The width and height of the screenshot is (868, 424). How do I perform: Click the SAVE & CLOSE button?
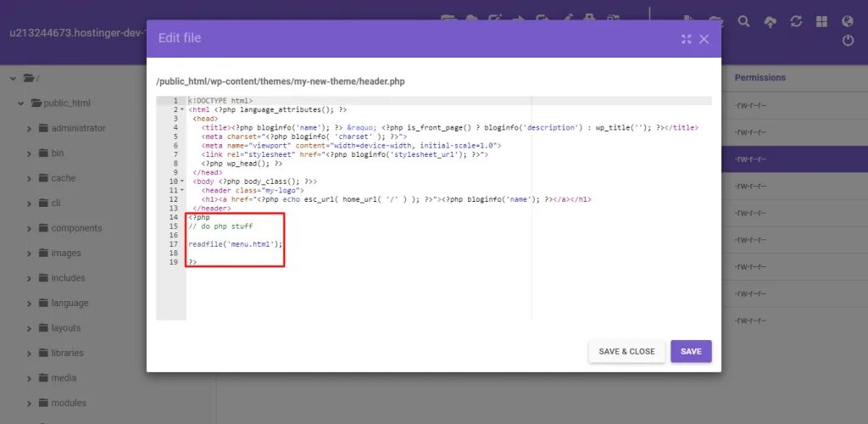point(626,351)
